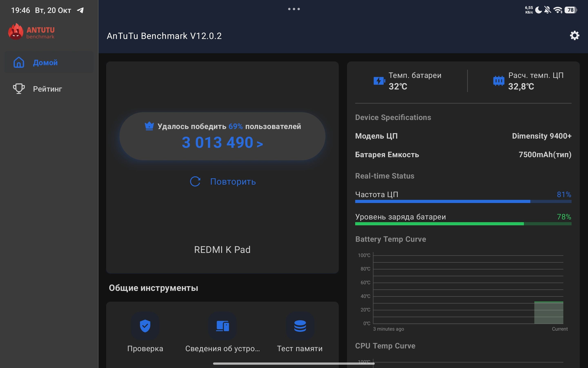Click the Общие инструменты heading
Screen dimensions: 588x368
[x=153, y=288]
